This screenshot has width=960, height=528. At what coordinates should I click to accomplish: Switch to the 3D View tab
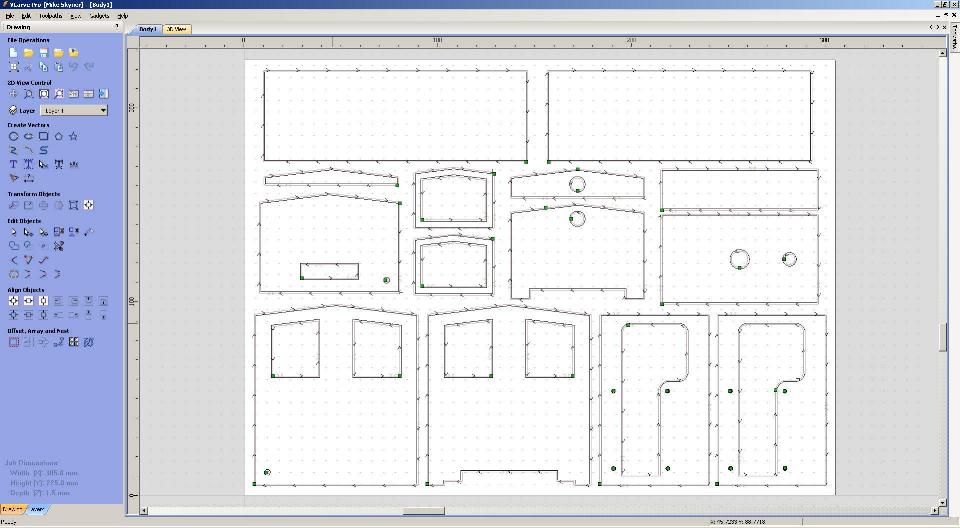pyautogui.click(x=176, y=29)
